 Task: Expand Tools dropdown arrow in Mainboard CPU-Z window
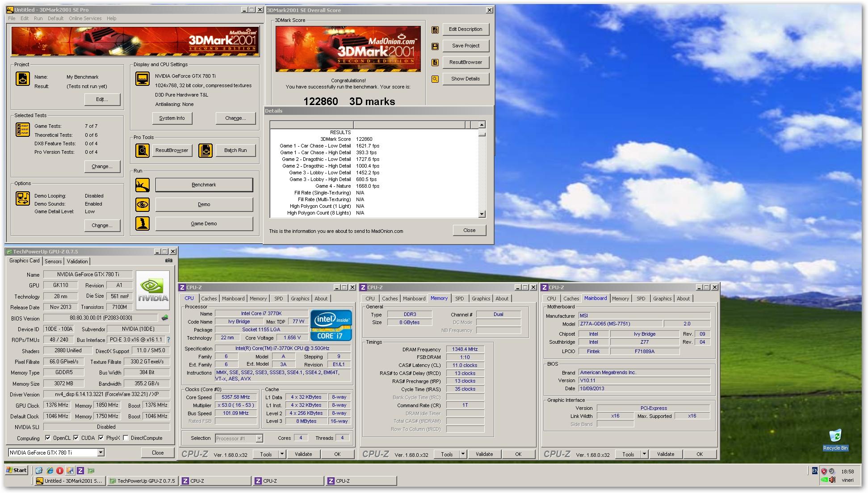tap(644, 454)
